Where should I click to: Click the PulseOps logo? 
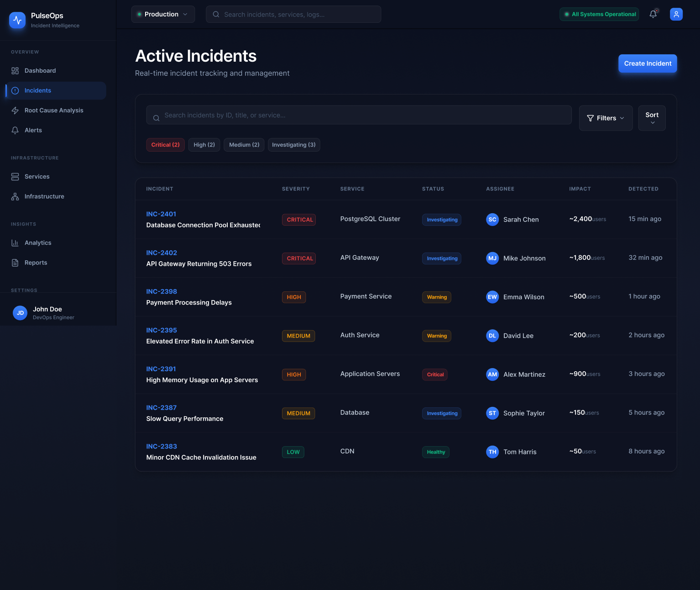coord(17,20)
